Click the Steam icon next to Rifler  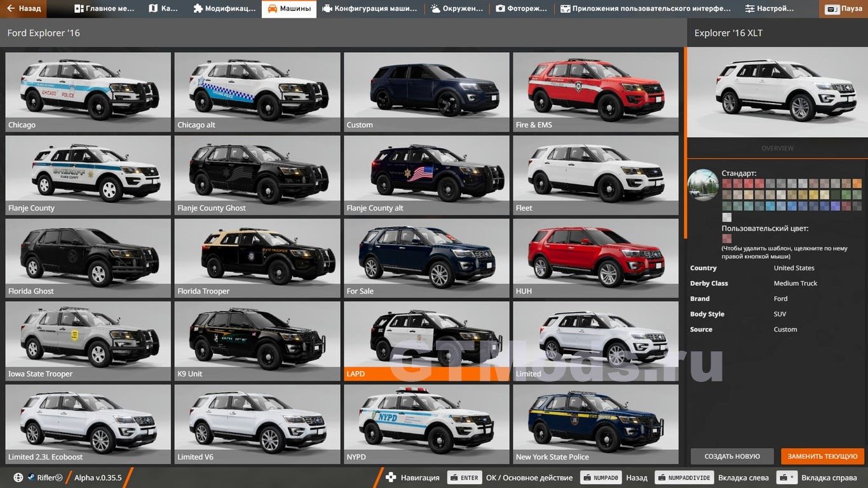pos(31,477)
